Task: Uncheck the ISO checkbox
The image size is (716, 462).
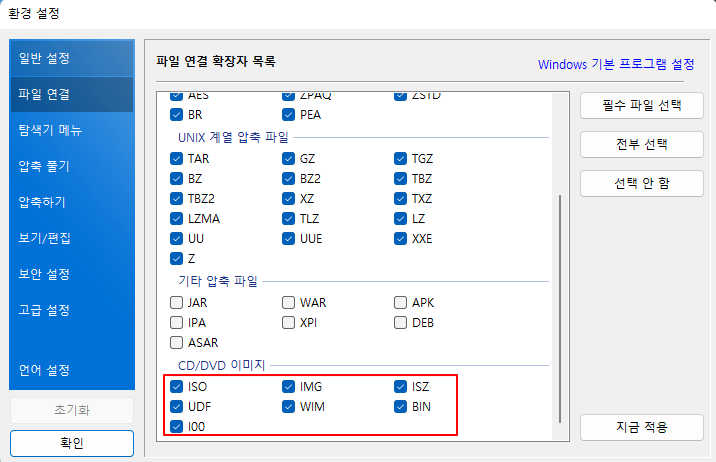Action: click(176, 387)
